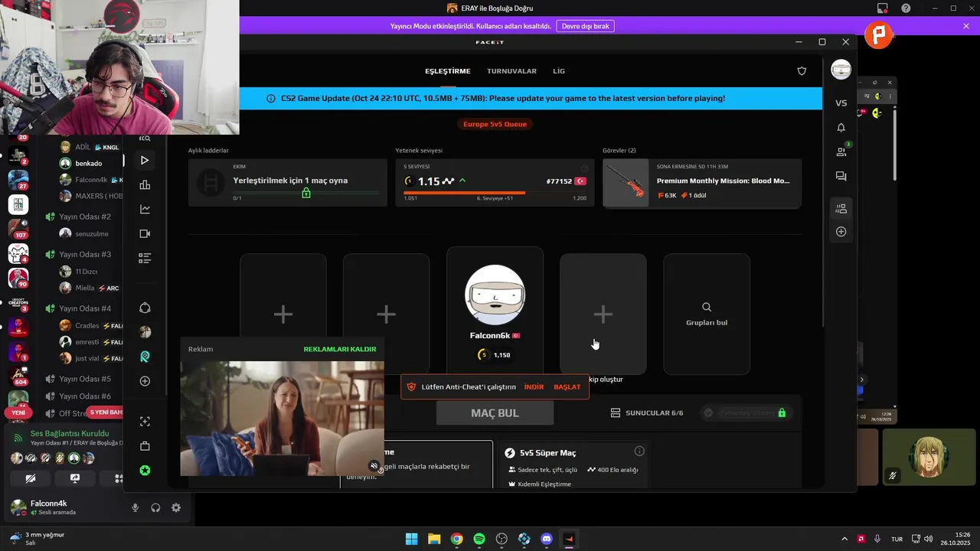Click Gruplarını bul card
This screenshot has width=980, height=551.
coord(707,314)
